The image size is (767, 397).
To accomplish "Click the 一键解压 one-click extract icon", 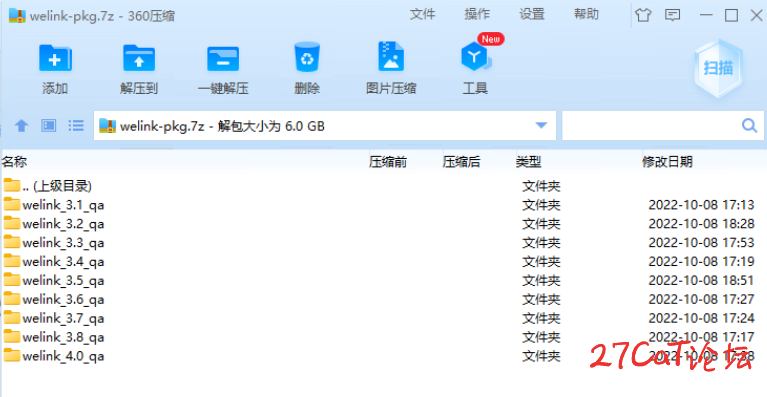I will click(x=223, y=59).
